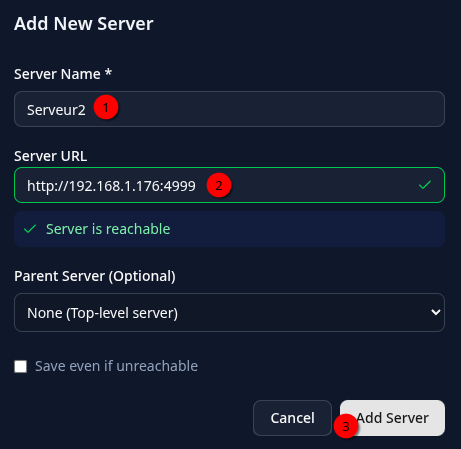Click the http://192.168.1.176:4999 URL text
461x449 pixels.
click(111, 186)
